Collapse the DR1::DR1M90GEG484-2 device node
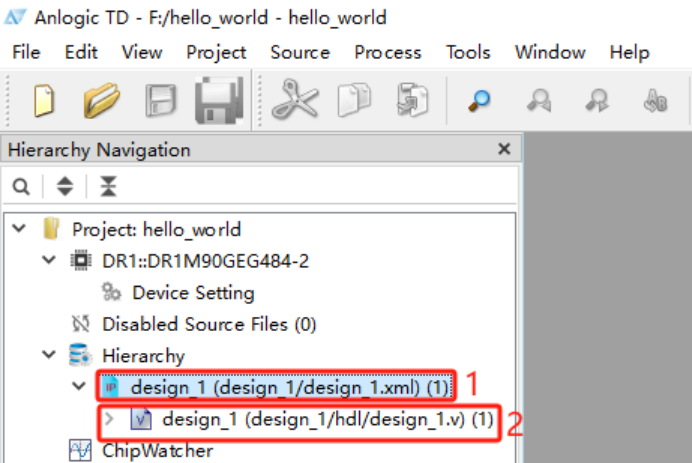This screenshot has width=692, height=463. (49, 260)
